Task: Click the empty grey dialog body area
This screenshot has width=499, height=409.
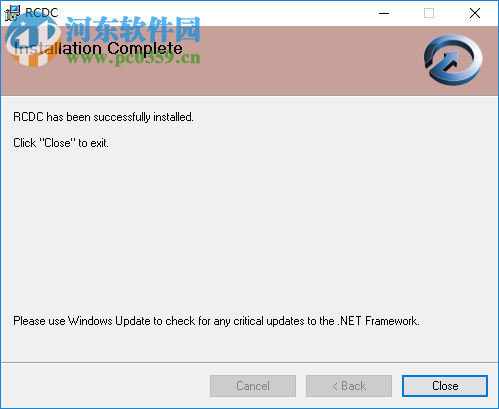Action: point(249,227)
